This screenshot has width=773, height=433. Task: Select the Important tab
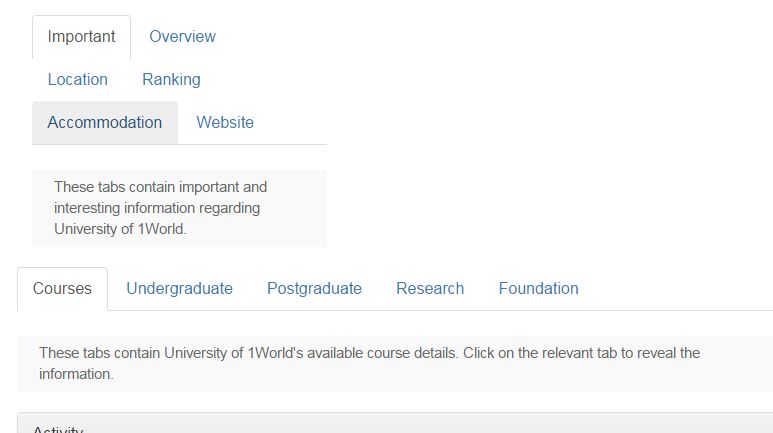point(81,37)
